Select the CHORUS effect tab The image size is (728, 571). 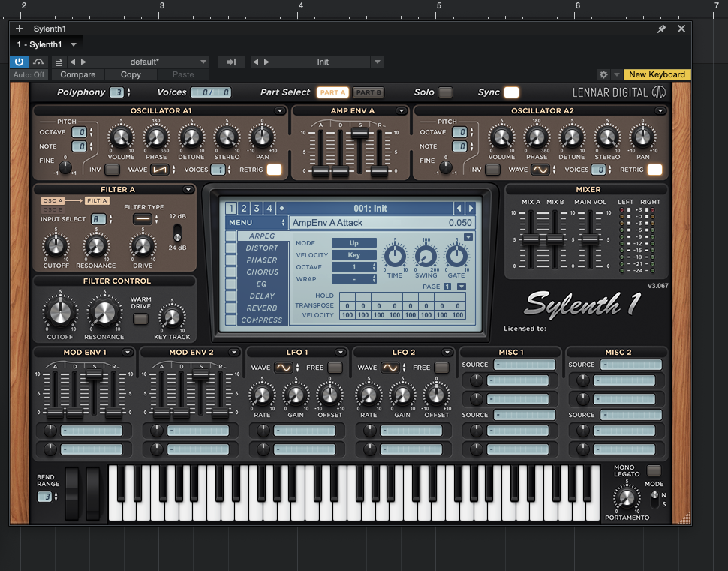[263, 272]
